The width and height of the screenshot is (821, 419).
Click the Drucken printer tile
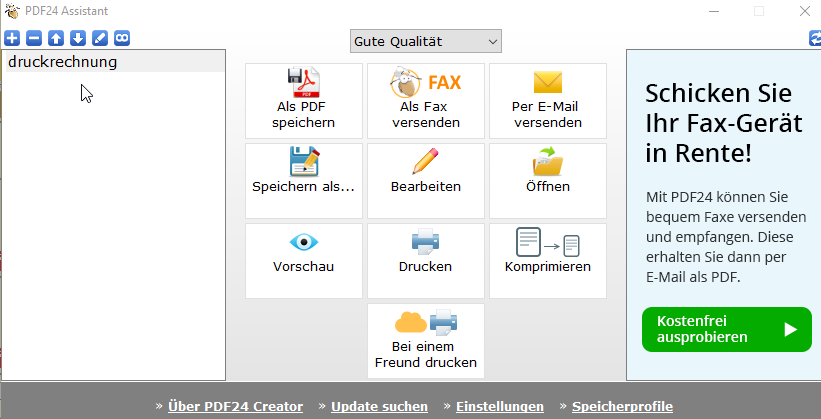pyautogui.click(x=426, y=261)
